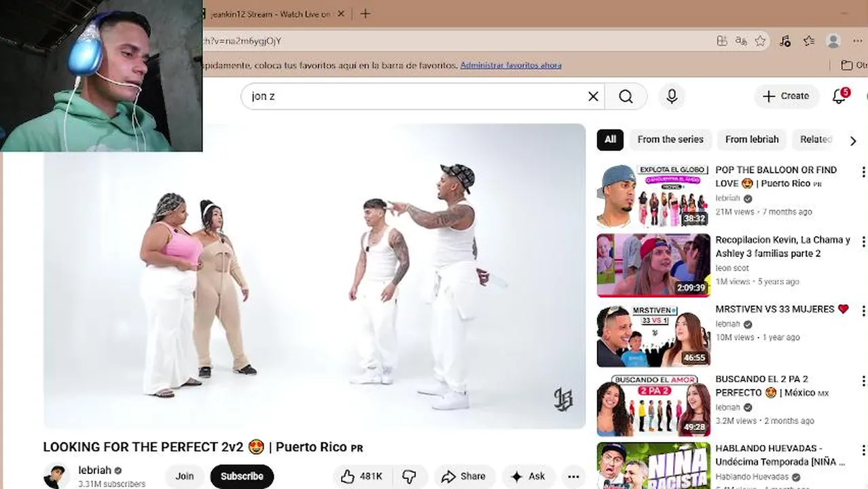Screen dimensions: 868x489
Task: Open the notifications bell
Action: pyautogui.click(x=839, y=96)
